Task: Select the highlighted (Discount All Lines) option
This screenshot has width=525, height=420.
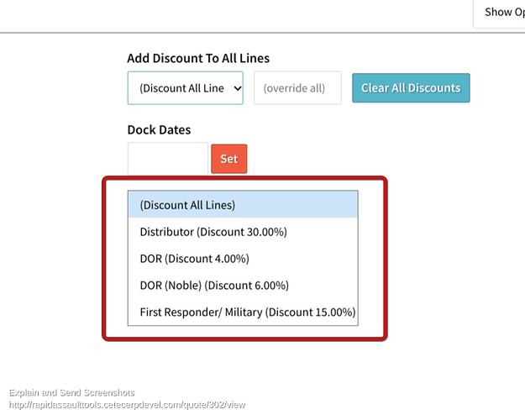Action: pyautogui.click(x=243, y=205)
